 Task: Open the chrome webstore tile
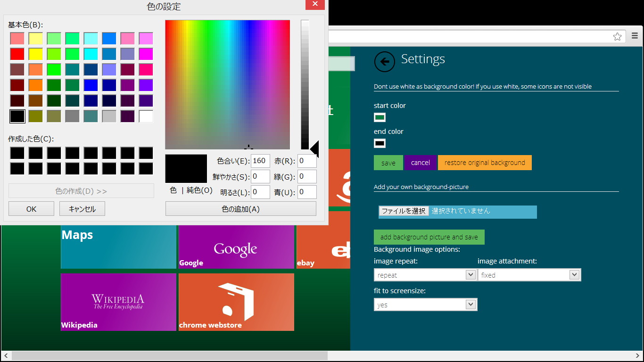236,302
